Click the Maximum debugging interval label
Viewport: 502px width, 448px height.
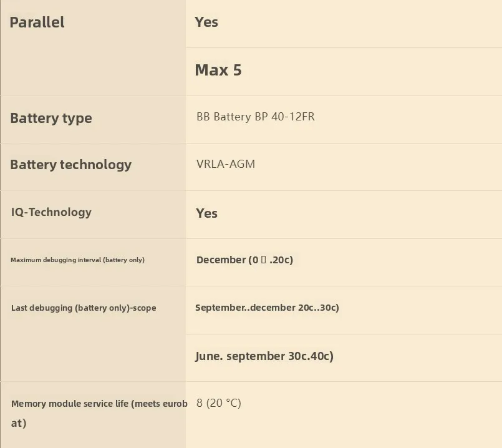tap(77, 260)
